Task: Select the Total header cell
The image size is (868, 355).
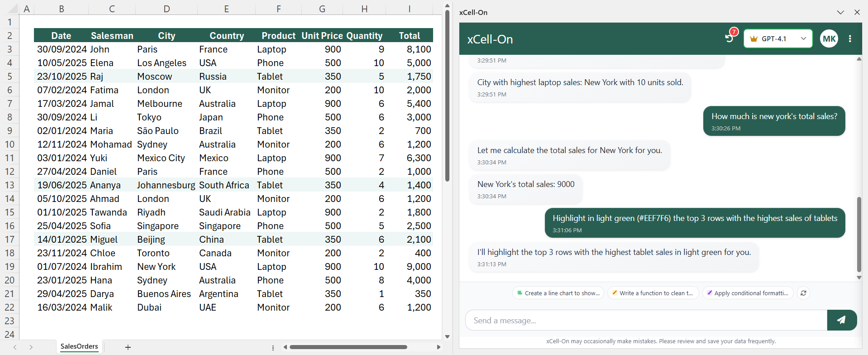Action: coord(409,36)
